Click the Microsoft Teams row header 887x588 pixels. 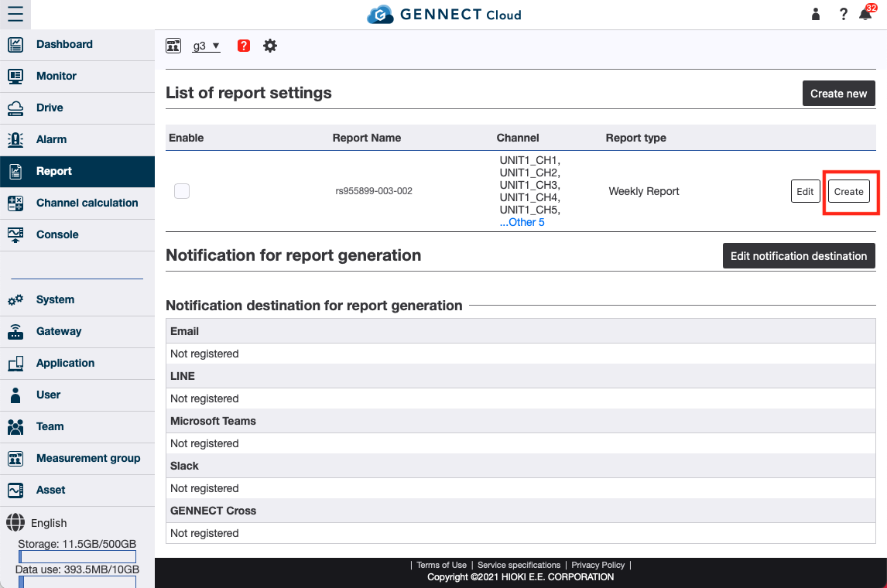[x=520, y=421]
